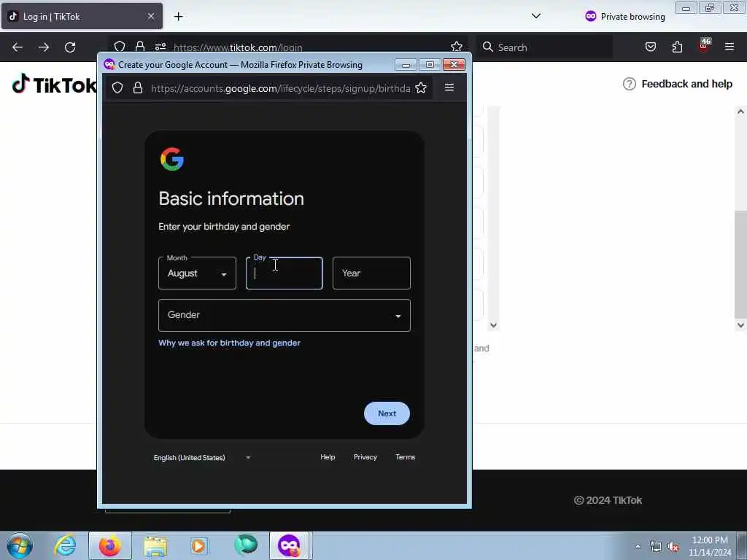Open permissions icon in TikTok address bar
The width and height of the screenshot is (747, 560).
pos(160,47)
